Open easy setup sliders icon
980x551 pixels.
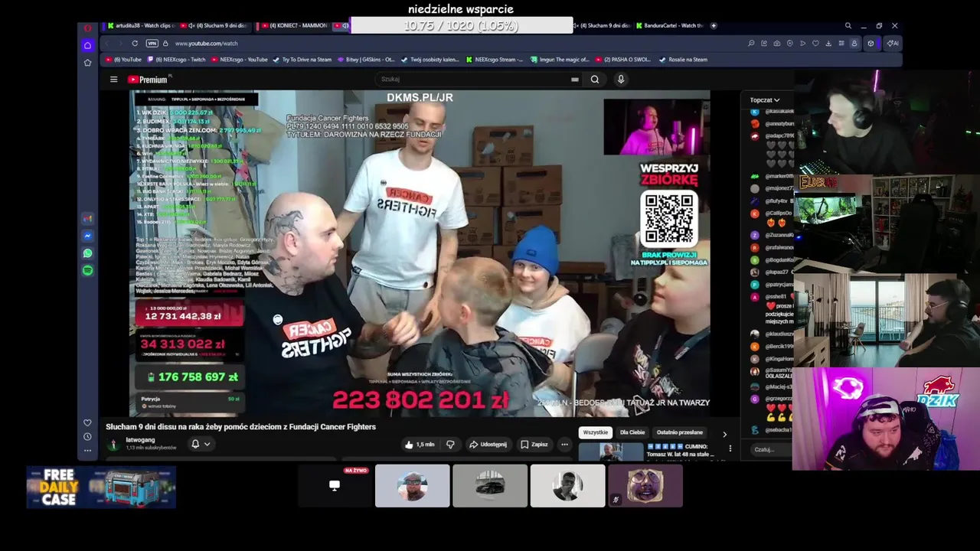click(x=841, y=44)
